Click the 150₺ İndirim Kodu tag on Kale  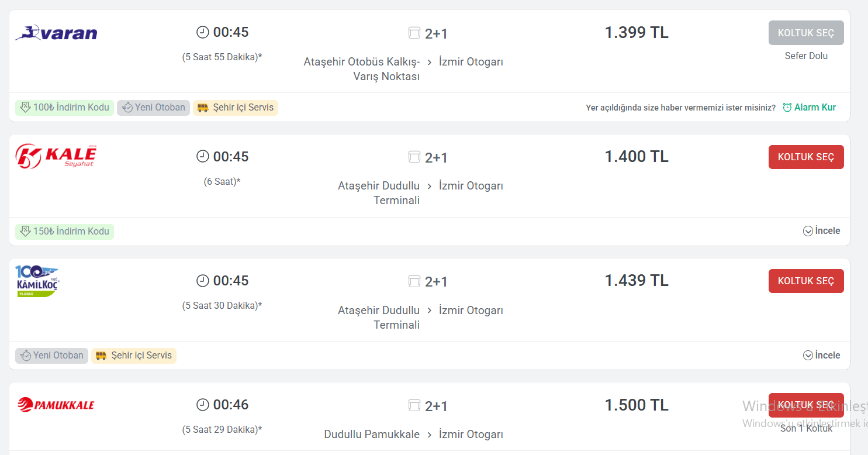coord(64,232)
